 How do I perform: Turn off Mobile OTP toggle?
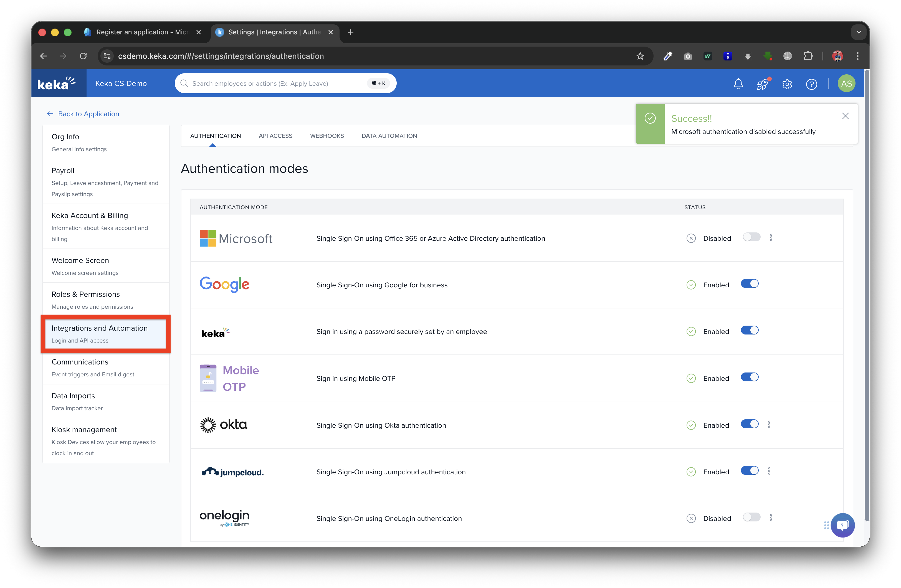(x=750, y=377)
